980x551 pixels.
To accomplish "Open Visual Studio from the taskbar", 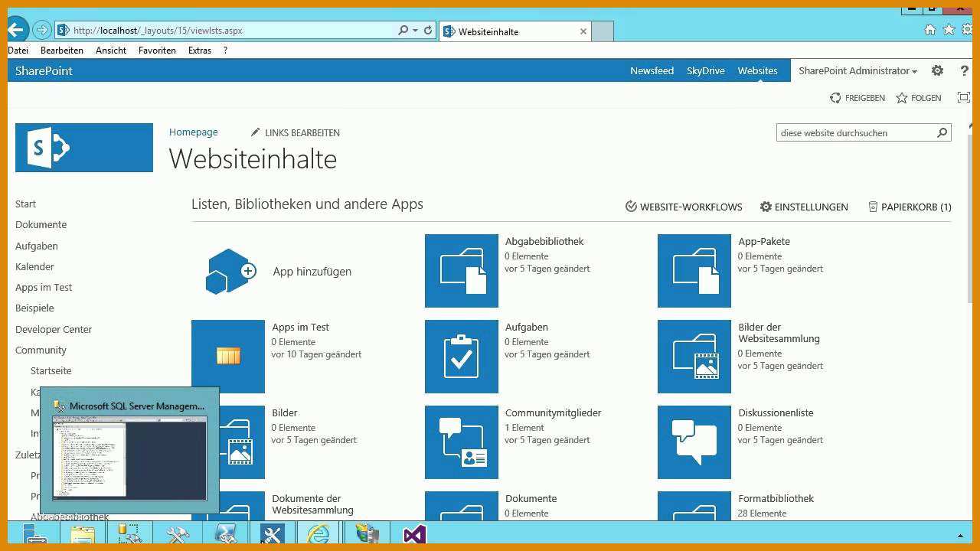I will 414,534.
